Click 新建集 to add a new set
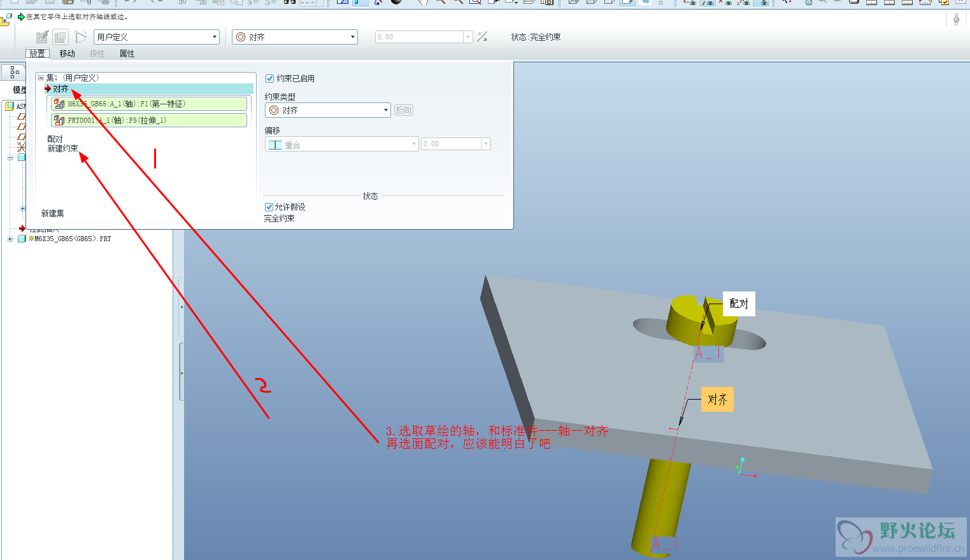This screenshot has height=560, width=970. coord(53,213)
